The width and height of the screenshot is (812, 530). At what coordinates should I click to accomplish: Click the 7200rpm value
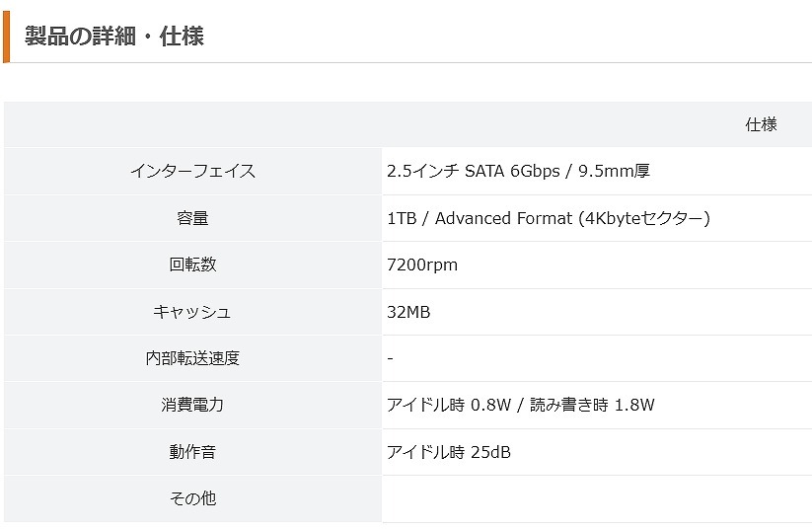[422, 265]
